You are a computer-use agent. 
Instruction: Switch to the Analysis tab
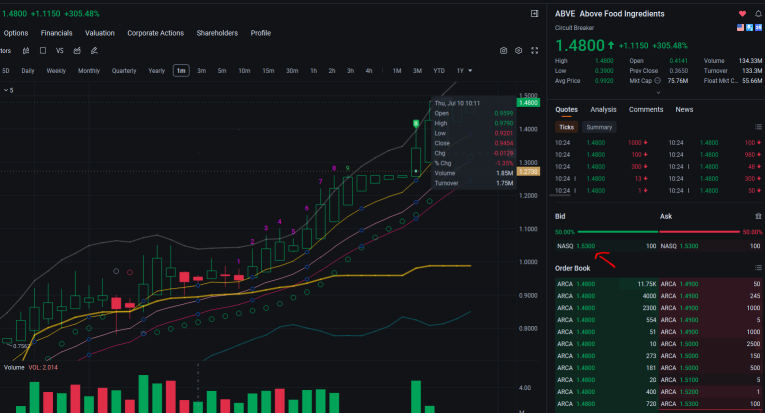603,110
